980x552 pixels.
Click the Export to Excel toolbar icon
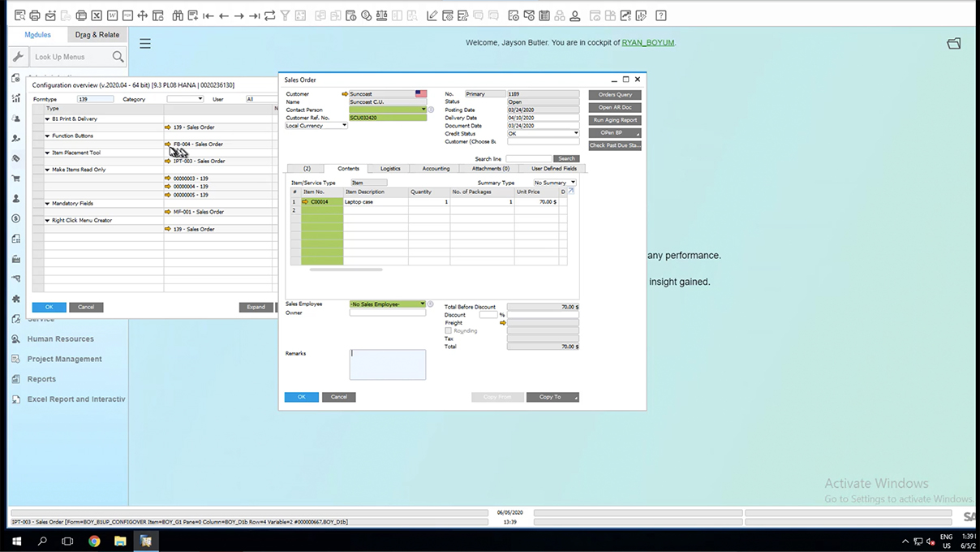(97, 15)
